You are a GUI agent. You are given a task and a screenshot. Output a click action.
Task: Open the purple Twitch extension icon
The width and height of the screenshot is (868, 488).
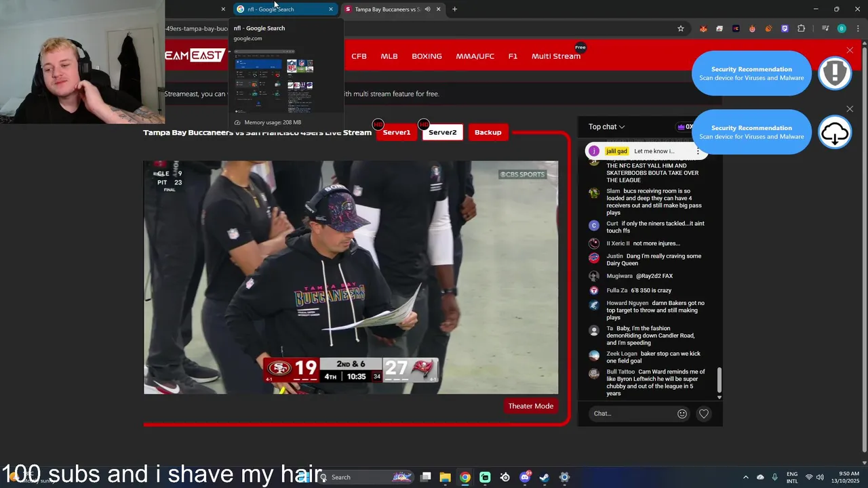(x=785, y=28)
